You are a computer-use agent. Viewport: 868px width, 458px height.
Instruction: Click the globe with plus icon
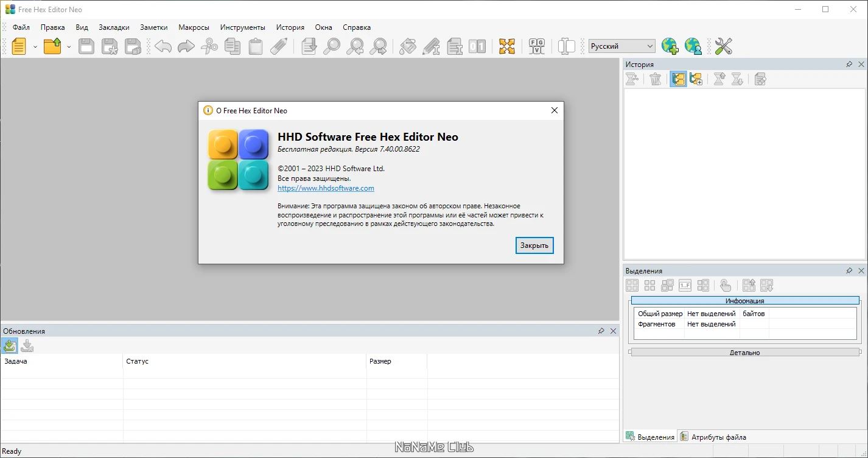click(670, 46)
